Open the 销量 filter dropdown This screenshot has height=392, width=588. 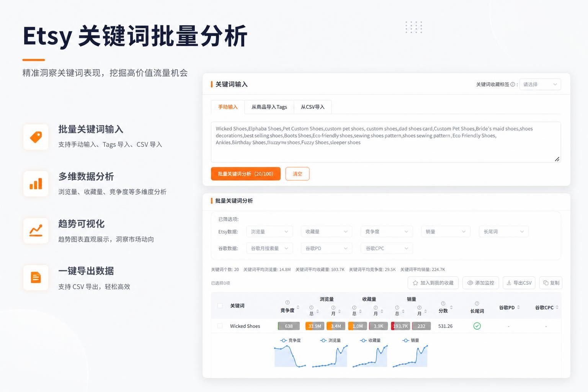(x=445, y=232)
